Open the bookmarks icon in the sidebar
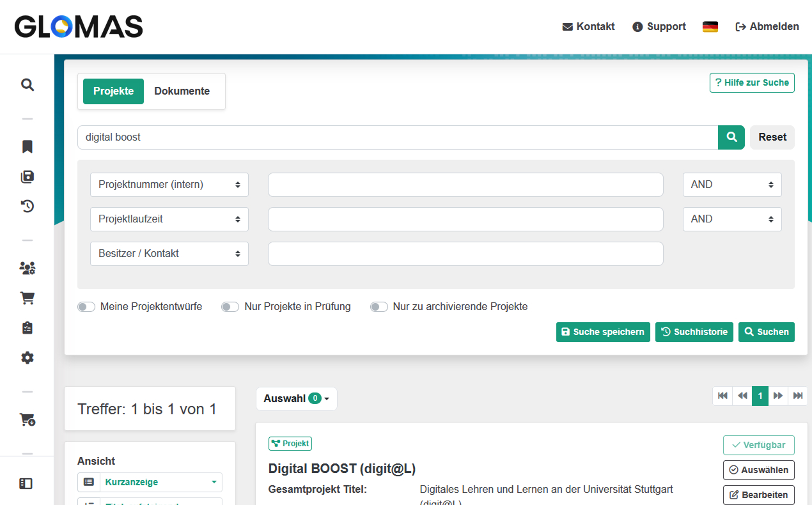Image resolution: width=812 pixels, height=505 pixels. coord(27,147)
